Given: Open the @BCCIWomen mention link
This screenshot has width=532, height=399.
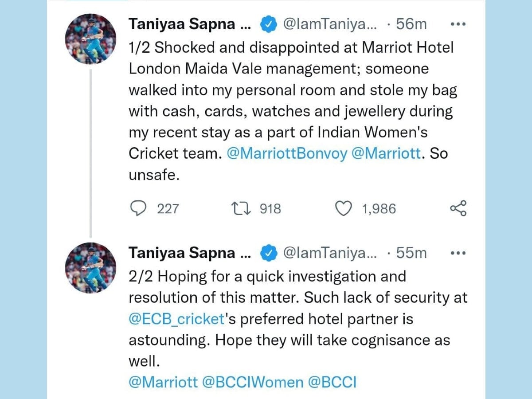Looking at the screenshot, I should (253, 382).
